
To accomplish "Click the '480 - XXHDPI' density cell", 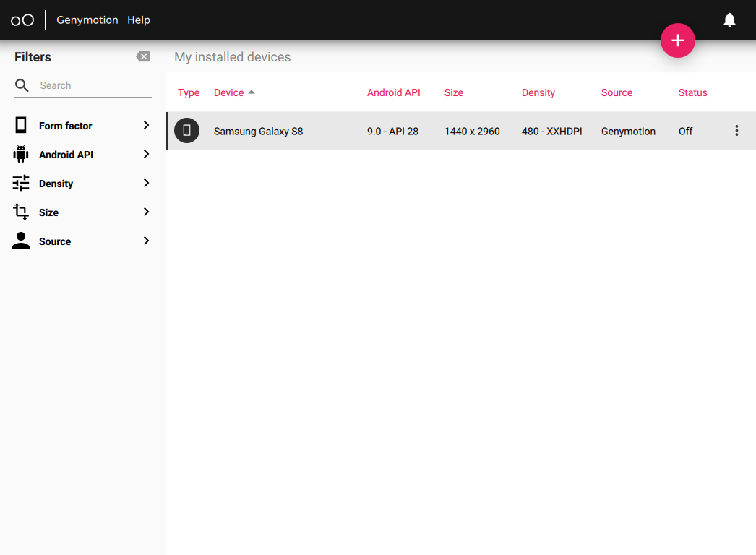I will (551, 131).
